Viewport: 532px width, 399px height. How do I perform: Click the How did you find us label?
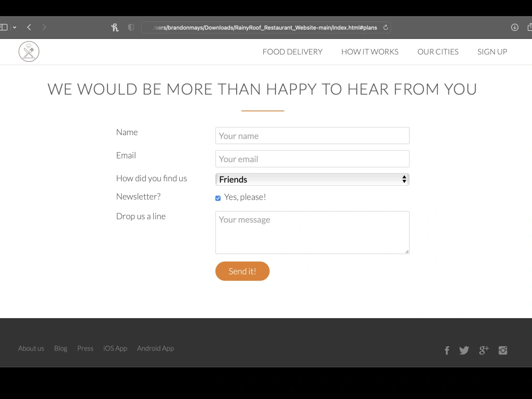coord(151,178)
